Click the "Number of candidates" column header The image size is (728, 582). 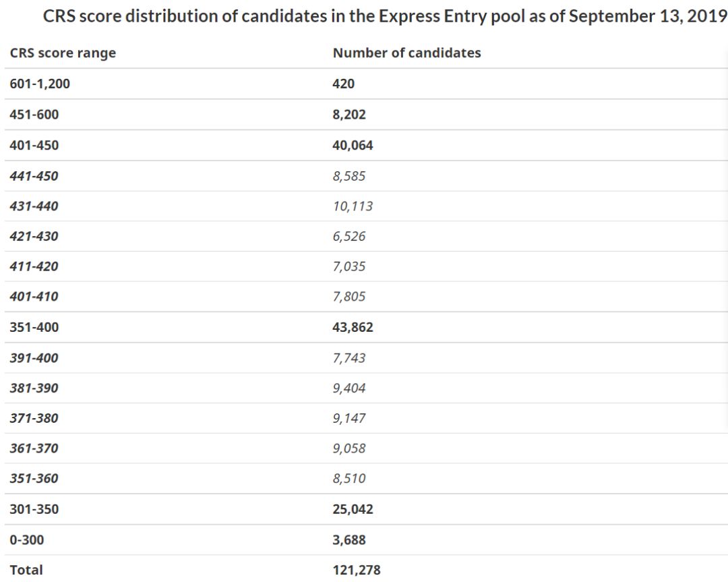pyautogui.click(x=406, y=53)
